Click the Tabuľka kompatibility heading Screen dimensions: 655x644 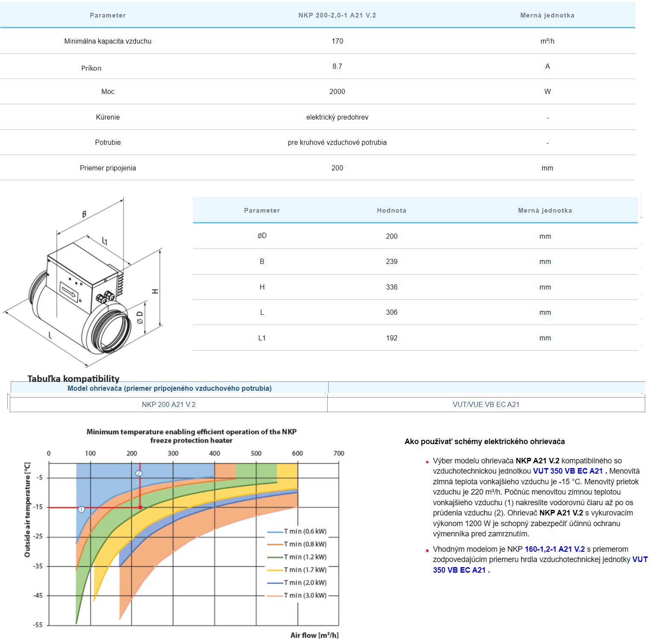click(73, 378)
